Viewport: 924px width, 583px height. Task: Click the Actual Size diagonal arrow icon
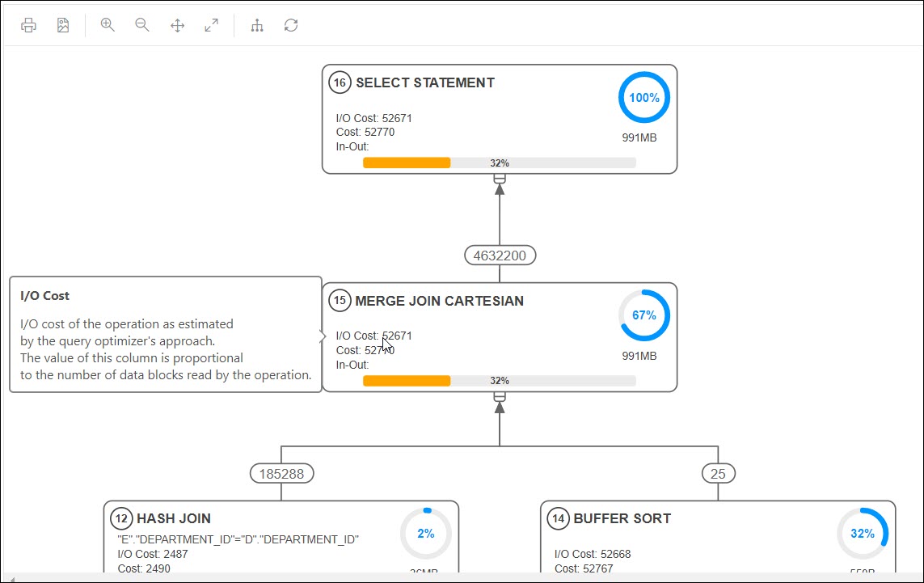point(211,25)
